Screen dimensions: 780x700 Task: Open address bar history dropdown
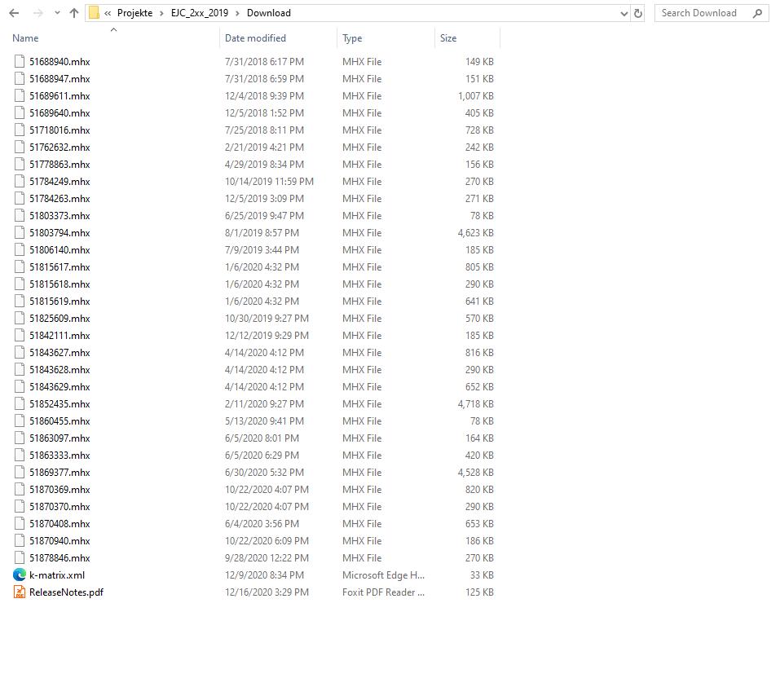(624, 14)
